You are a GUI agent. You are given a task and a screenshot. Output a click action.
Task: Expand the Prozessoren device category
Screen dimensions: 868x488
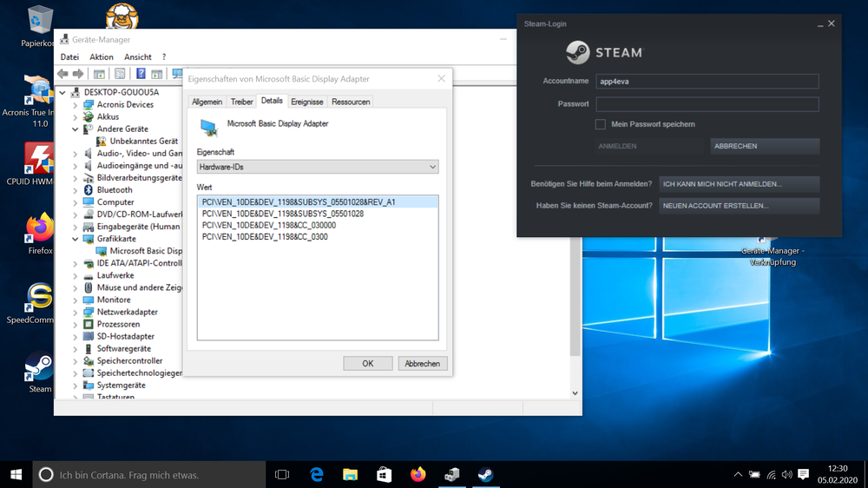(76, 324)
